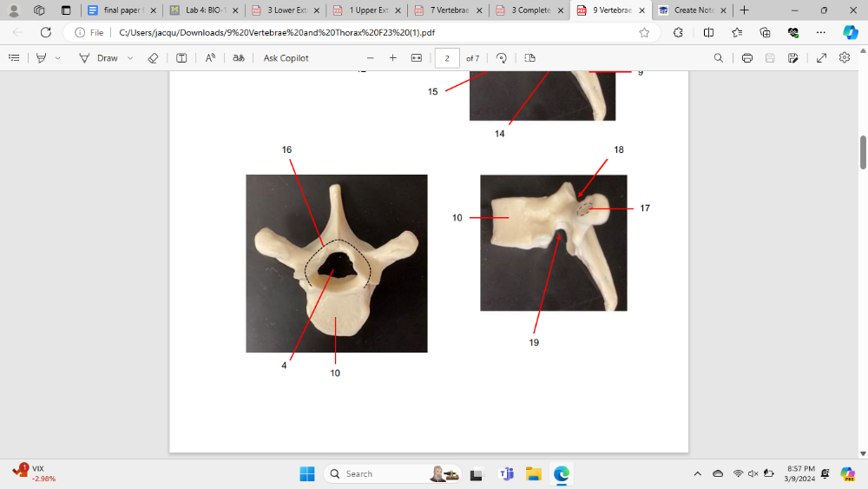Open the PDF table of contents panel
Screen dimensions: 868x489
point(14,58)
